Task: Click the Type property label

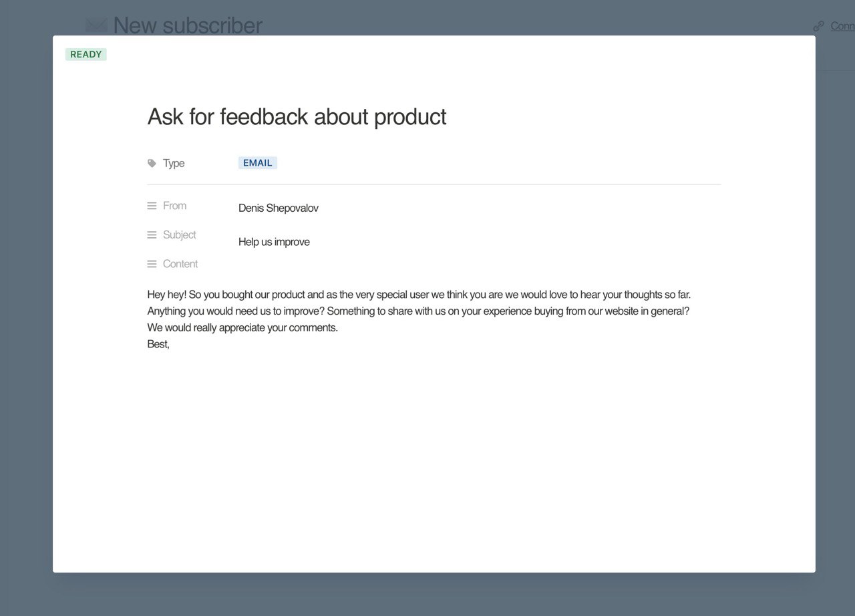Action: (x=174, y=163)
